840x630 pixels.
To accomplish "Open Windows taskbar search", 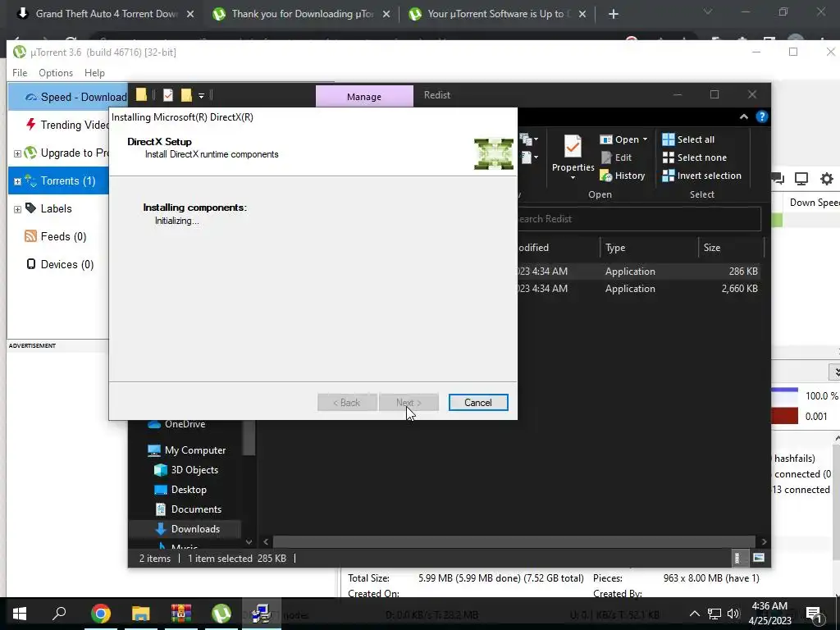I will click(x=59, y=614).
